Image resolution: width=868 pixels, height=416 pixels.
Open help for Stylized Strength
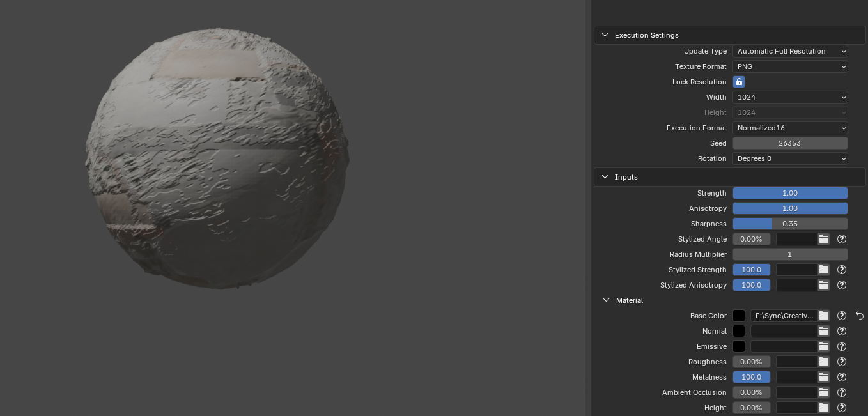coord(842,270)
